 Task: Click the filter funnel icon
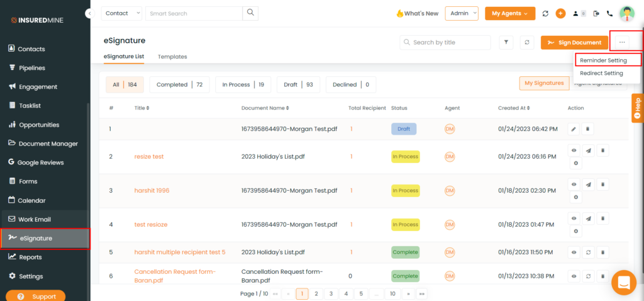tap(506, 42)
